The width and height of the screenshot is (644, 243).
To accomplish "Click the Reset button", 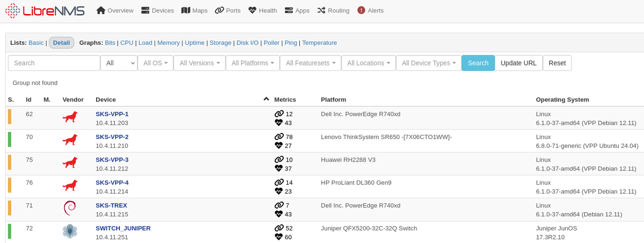I will click(557, 63).
